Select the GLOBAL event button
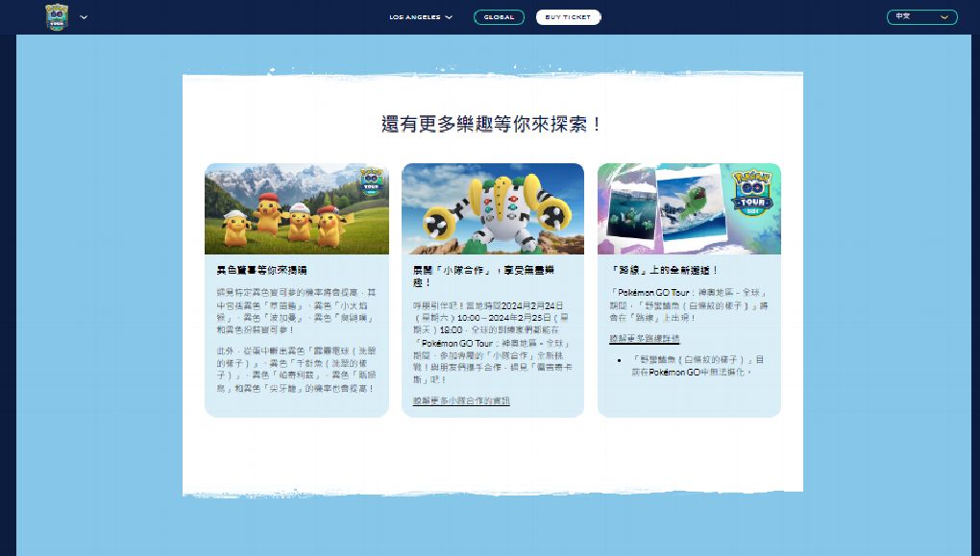This screenshot has width=980, height=556. [x=499, y=17]
